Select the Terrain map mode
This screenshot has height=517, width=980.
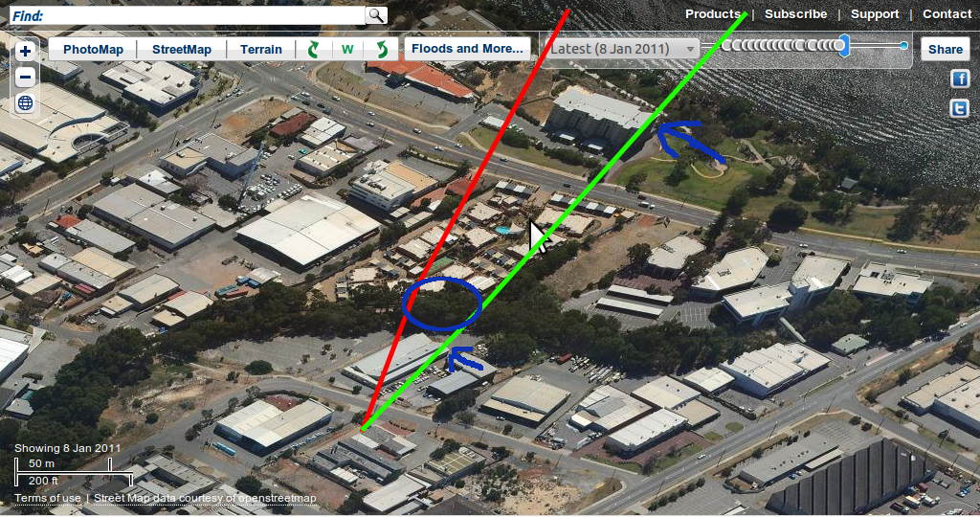pos(261,50)
